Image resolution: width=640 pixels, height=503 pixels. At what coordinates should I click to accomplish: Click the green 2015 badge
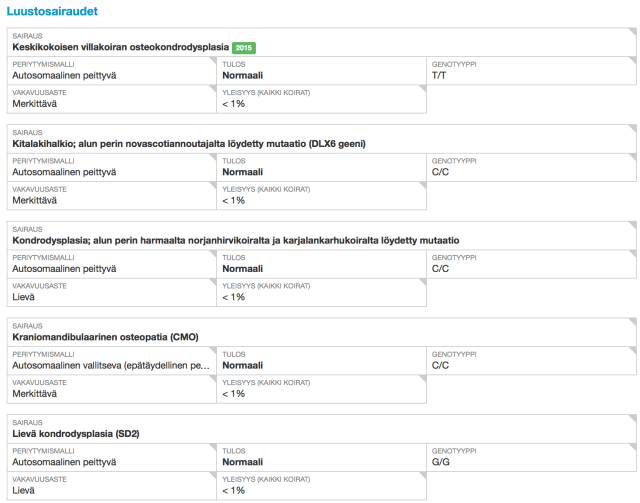pos(244,47)
